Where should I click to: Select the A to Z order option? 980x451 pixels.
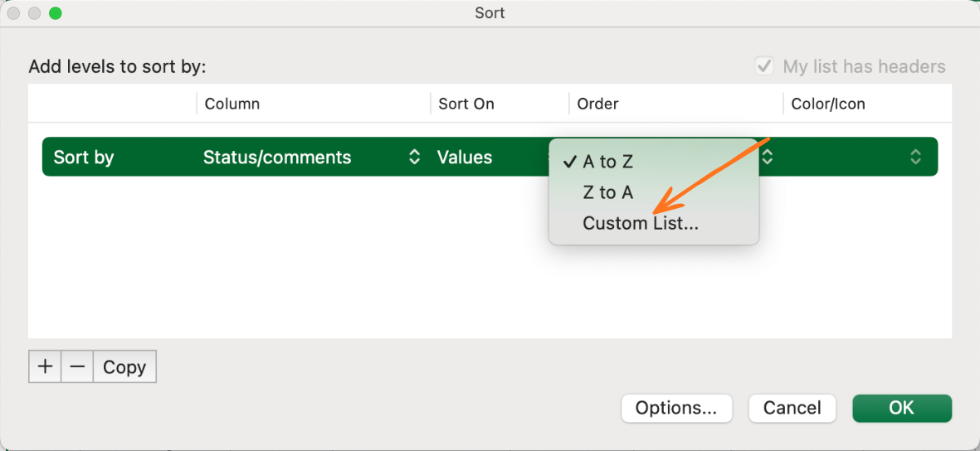tap(607, 162)
